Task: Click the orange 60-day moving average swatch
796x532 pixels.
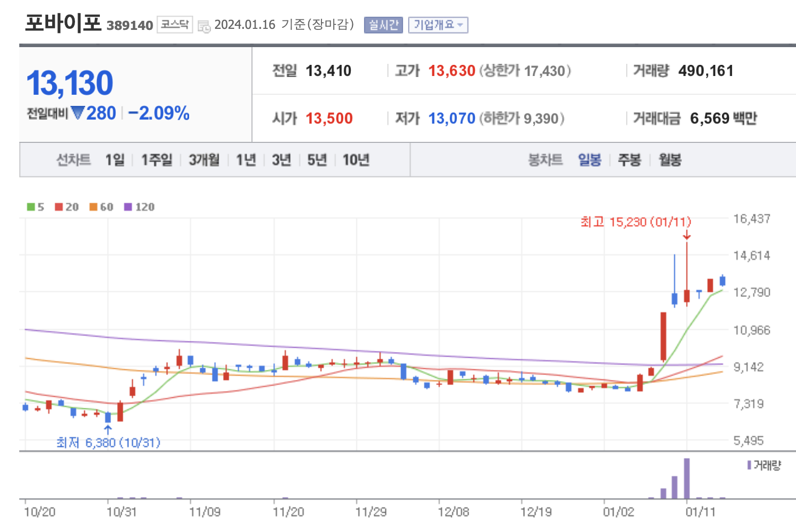Action: [x=93, y=207]
